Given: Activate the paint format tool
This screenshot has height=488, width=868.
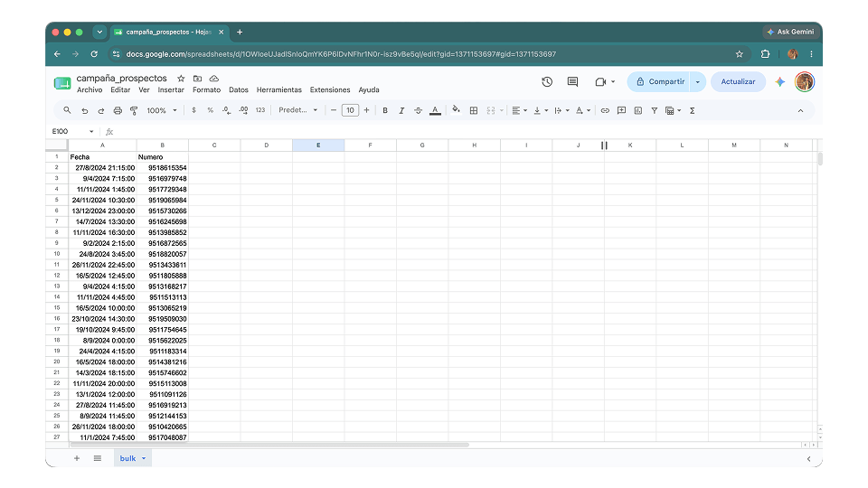Looking at the screenshot, I should tap(134, 110).
